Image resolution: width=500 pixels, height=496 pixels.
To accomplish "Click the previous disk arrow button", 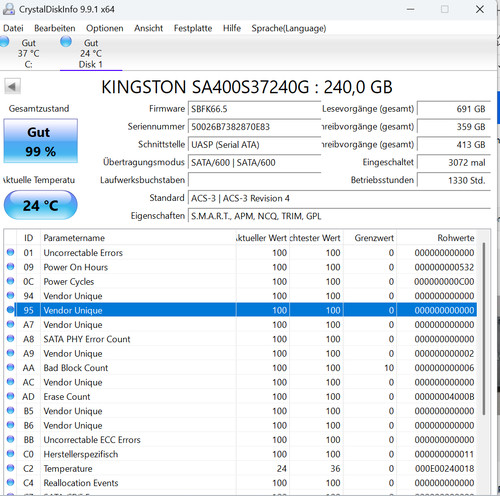I will (x=12, y=87).
